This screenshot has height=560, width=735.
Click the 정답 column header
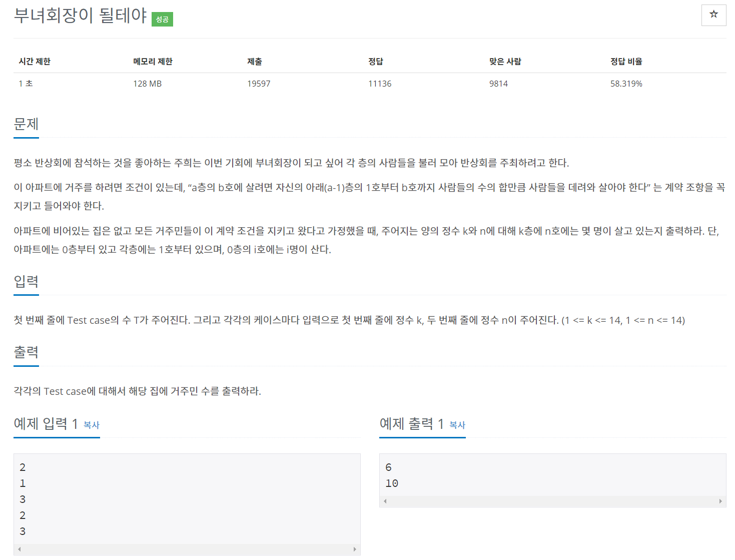(x=376, y=61)
